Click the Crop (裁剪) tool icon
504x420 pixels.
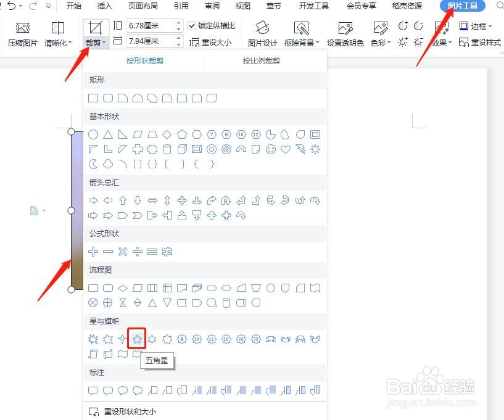96,28
